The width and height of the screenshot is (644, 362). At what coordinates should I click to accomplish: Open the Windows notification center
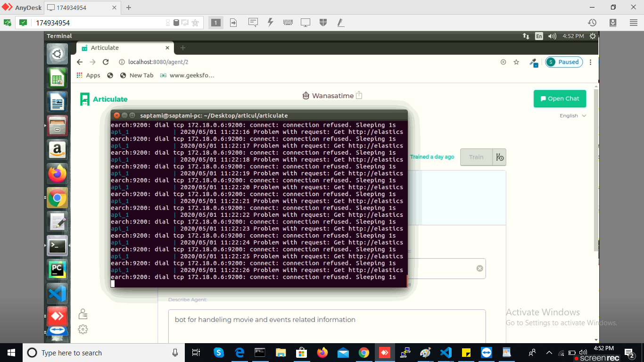coord(629,353)
